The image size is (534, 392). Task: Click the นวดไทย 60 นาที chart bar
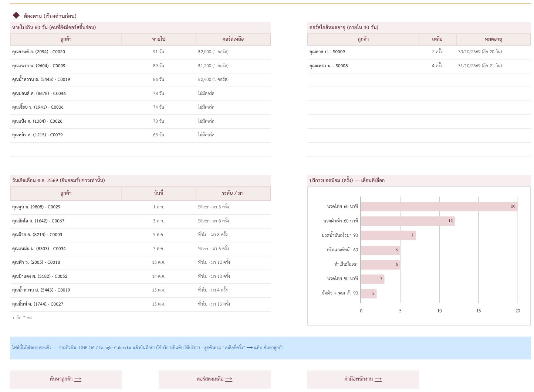(439, 207)
